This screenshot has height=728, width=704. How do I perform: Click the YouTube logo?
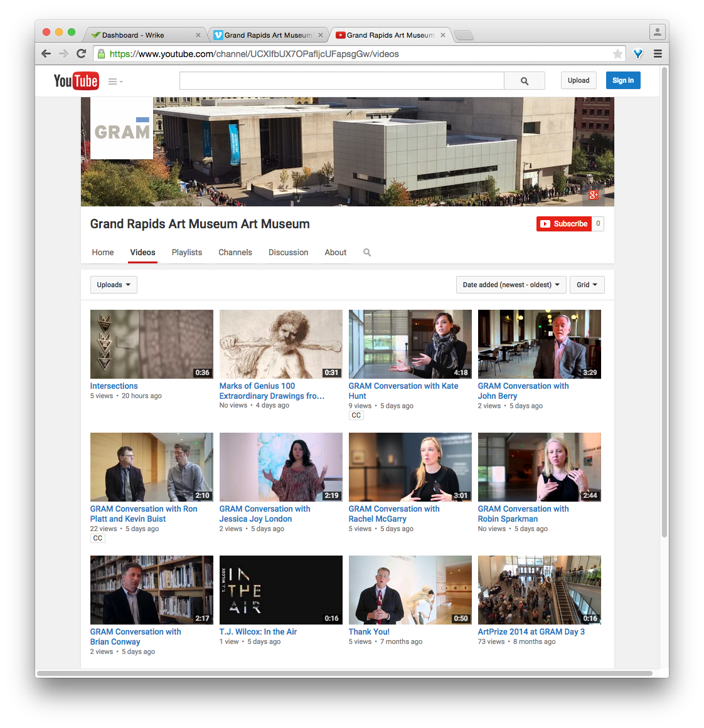click(76, 81)
